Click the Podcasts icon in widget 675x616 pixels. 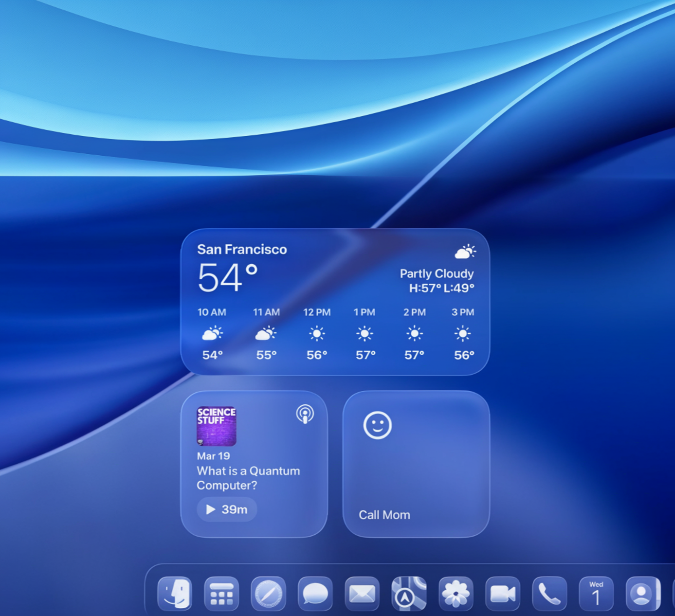point(305,415)
